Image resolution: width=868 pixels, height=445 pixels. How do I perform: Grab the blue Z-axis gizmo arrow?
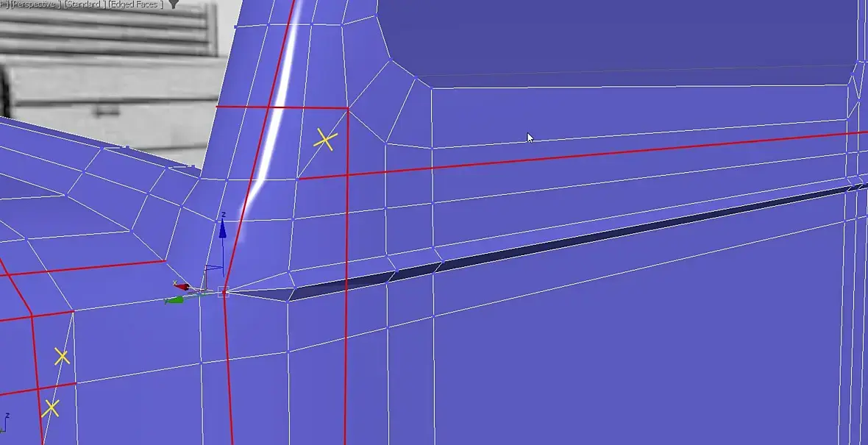tap(223, 229)
